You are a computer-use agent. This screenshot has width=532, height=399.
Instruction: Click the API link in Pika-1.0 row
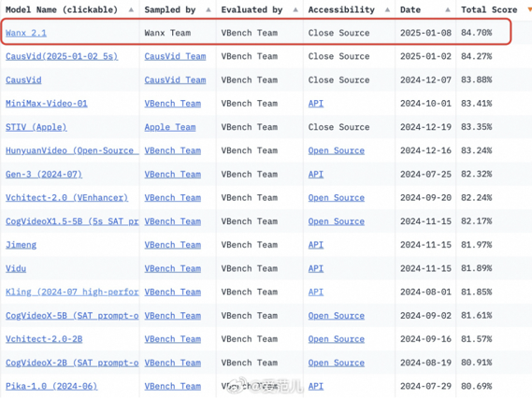point(316,386)
